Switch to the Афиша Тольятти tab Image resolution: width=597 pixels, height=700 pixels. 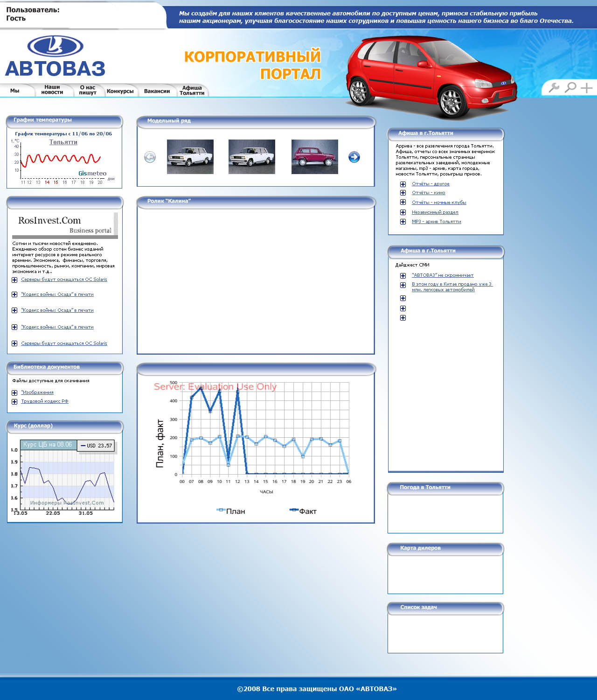(192, 91)
